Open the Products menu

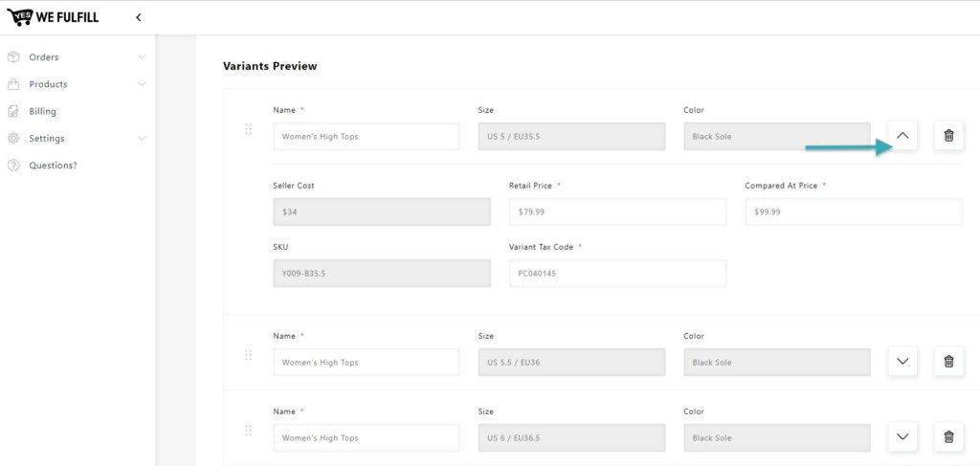(x=48, y=84)
